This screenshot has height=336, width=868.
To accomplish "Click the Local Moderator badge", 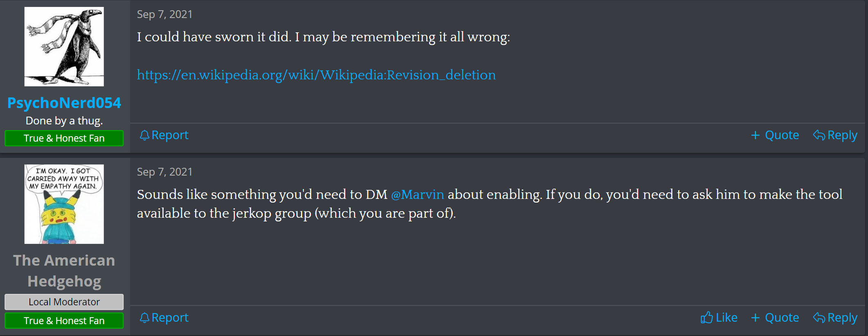I will (64, 302).
